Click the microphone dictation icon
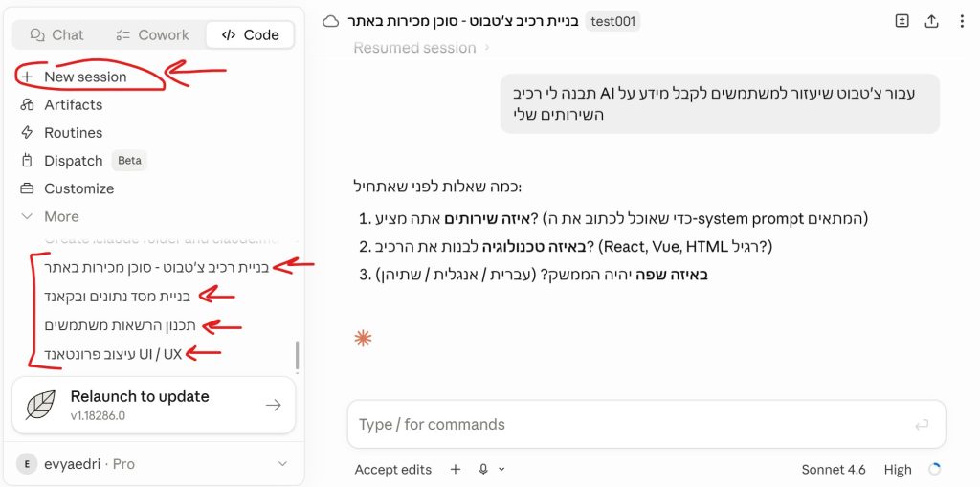This screenshot has width=980, height=487. click(x=483, y=469)
